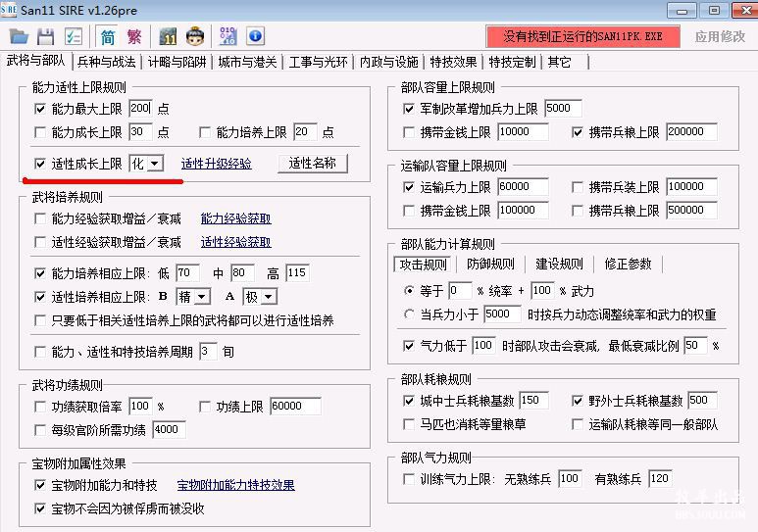Image resolution: width=758 pixels, height=532 pixels.
Task: Uncheck 携带兵粮上限 in 部队容量 group
Action: tap(578, 132)
